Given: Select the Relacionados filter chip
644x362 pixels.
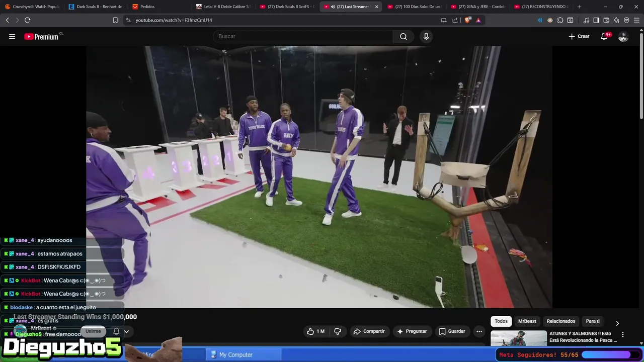Looking at the screenshot, I should [x=561, y=321].
